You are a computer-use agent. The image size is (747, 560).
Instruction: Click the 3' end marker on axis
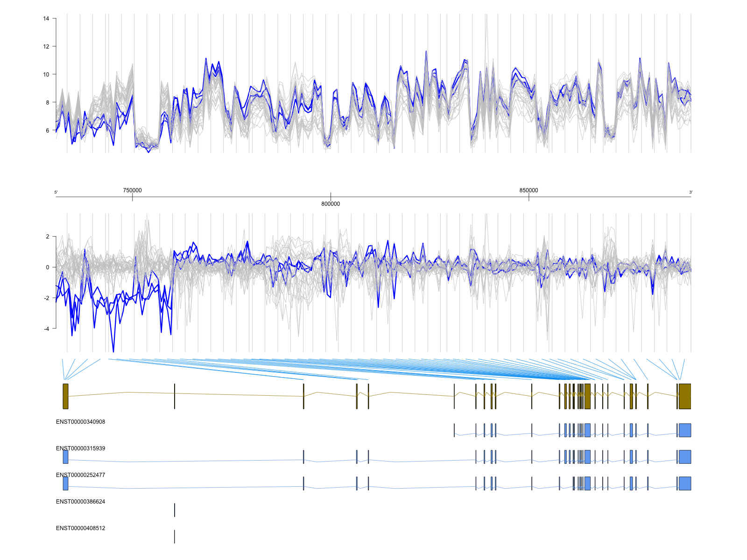tap(691, 192)
